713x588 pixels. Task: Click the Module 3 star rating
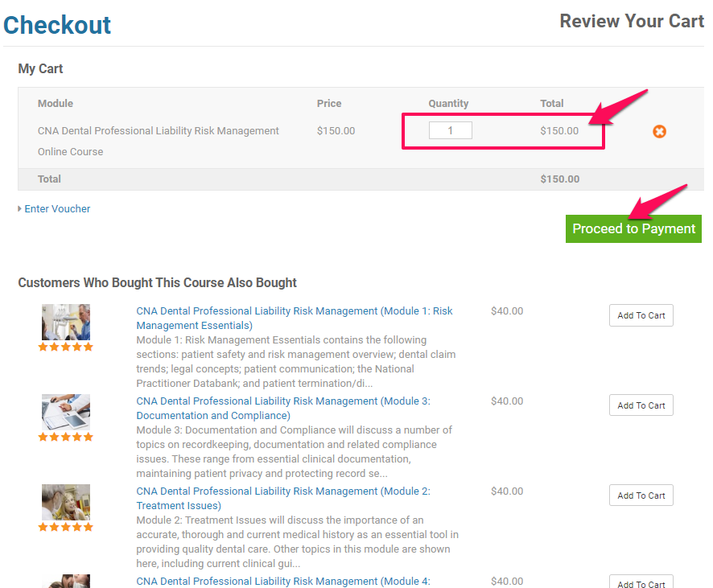[x=65, y=437]
